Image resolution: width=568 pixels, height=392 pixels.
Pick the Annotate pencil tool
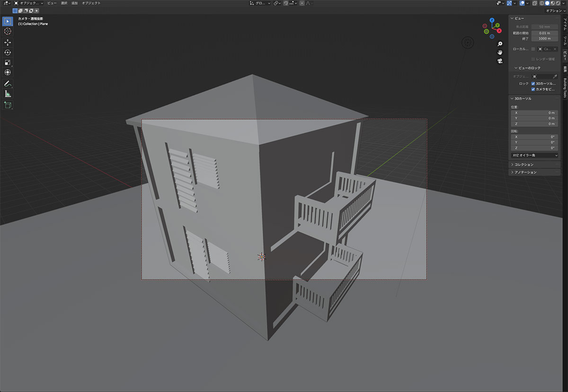[8, 84]
